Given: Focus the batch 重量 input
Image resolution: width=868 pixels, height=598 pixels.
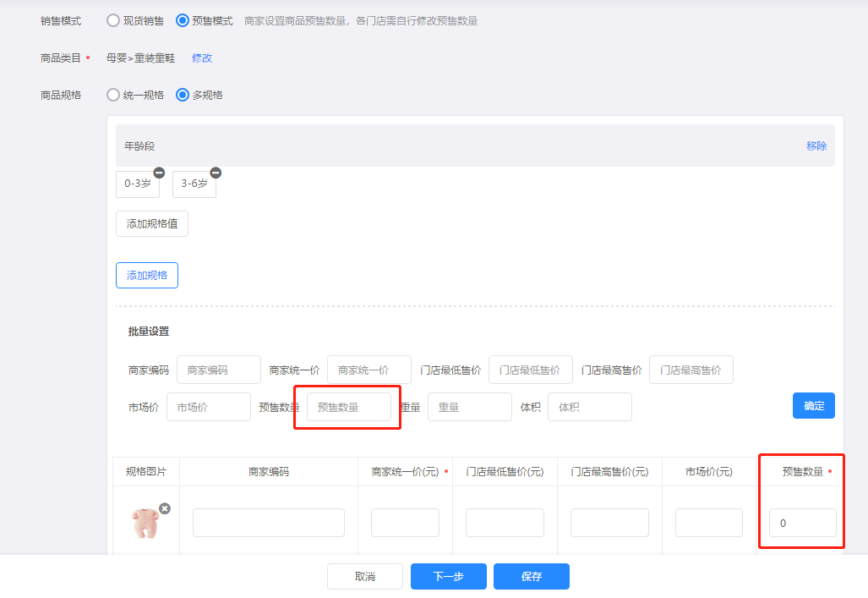Looking at the screenshot, I should [x=470, y=407].
